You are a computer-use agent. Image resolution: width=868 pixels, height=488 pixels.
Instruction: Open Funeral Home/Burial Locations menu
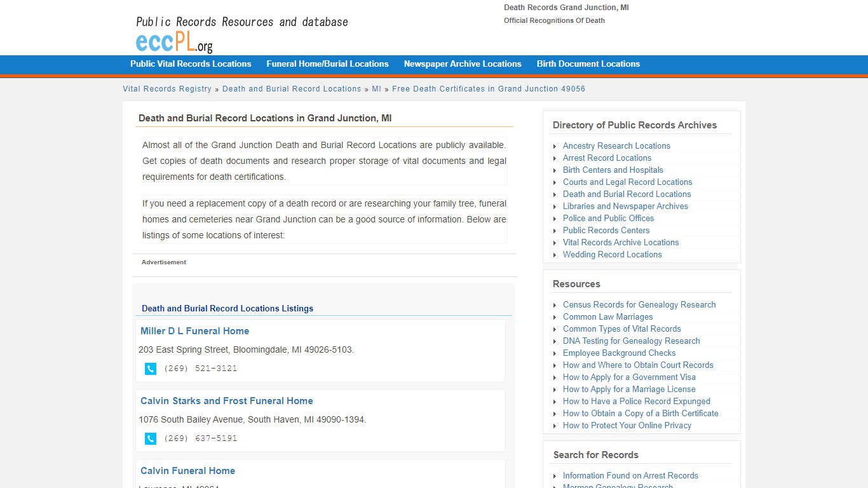[327, 64]
